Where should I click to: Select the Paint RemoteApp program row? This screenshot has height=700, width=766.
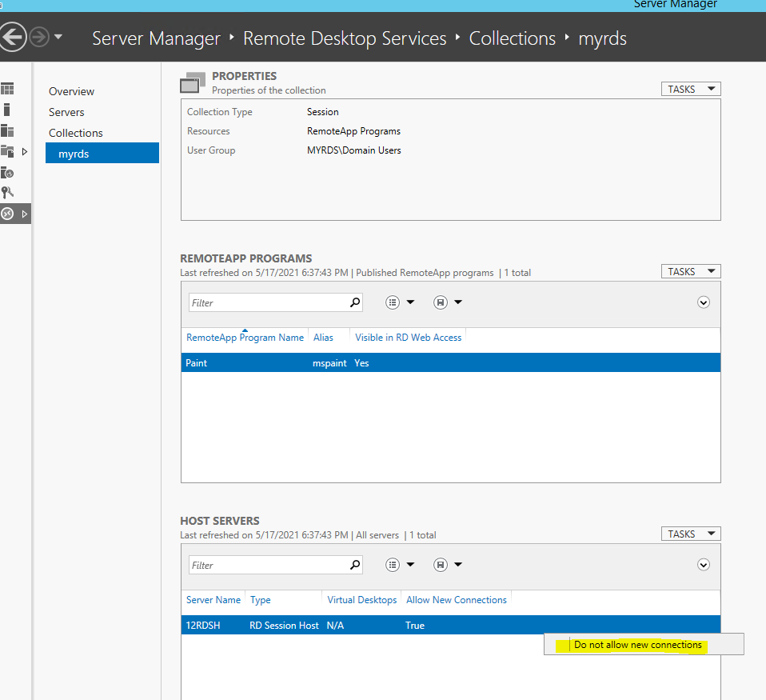pyautogui.click(x=450, y=362)
